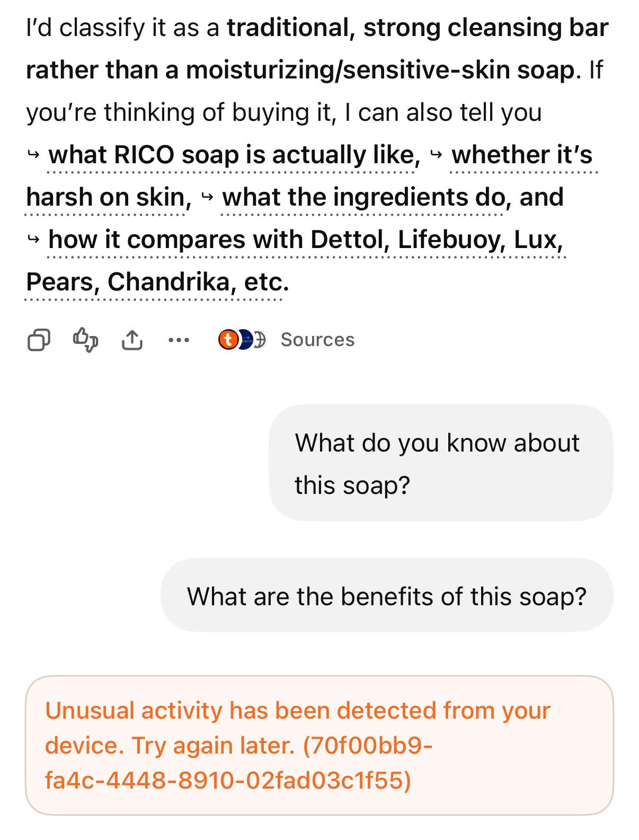Tap the arrow icon before 'what RICO soap'

pyautogui.click(x=33, y=155)
